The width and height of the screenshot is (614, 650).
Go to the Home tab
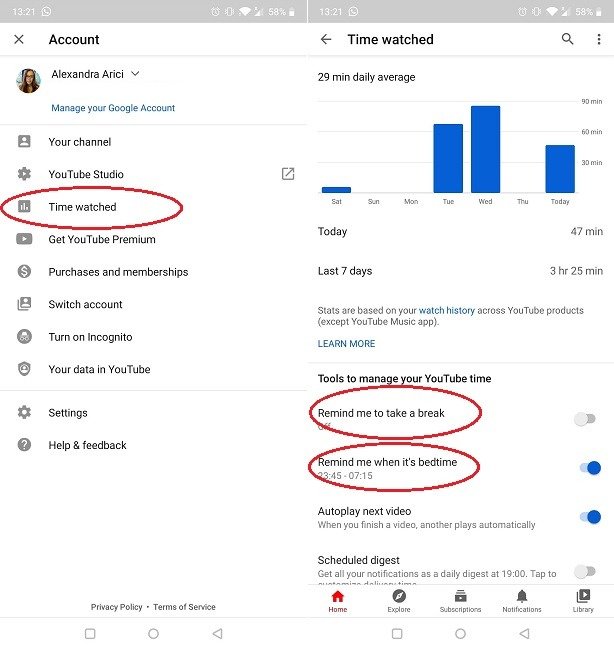coord(338,601)
